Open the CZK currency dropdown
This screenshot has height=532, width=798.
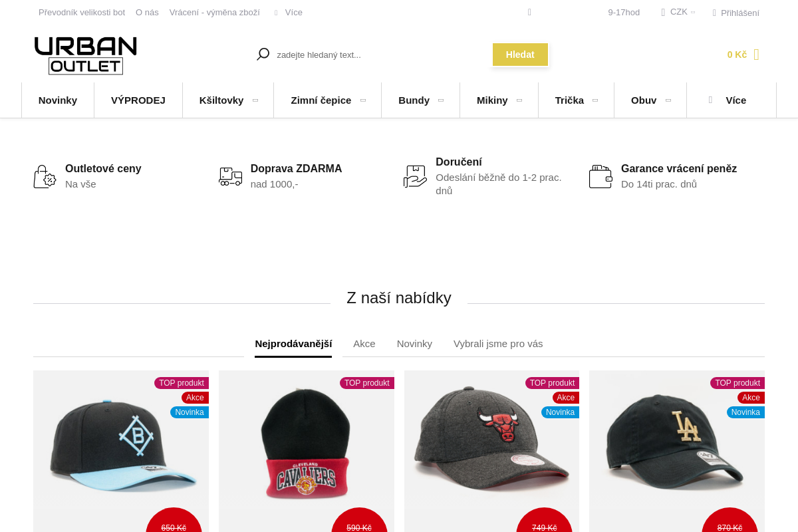coord(679,12)
